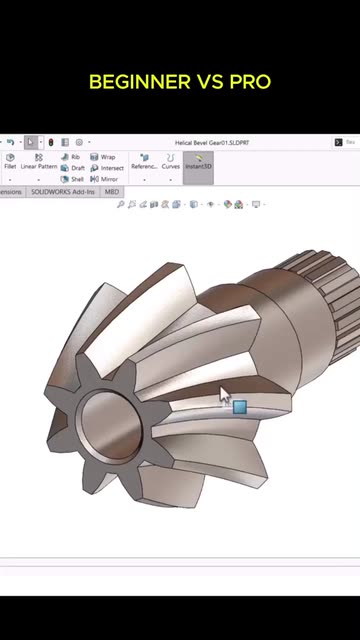The width and height of the screenshot is (360, 640).
Task: Expand the Options dropdown arrow
Action: tap(89, 142)
